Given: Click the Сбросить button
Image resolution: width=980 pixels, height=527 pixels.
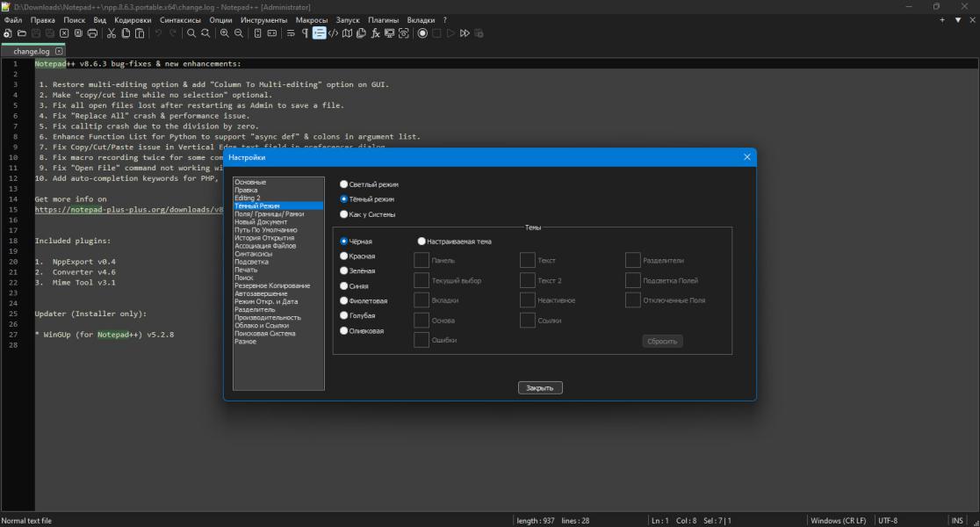Looking at the screenshot, I should [x=662, y=342].
